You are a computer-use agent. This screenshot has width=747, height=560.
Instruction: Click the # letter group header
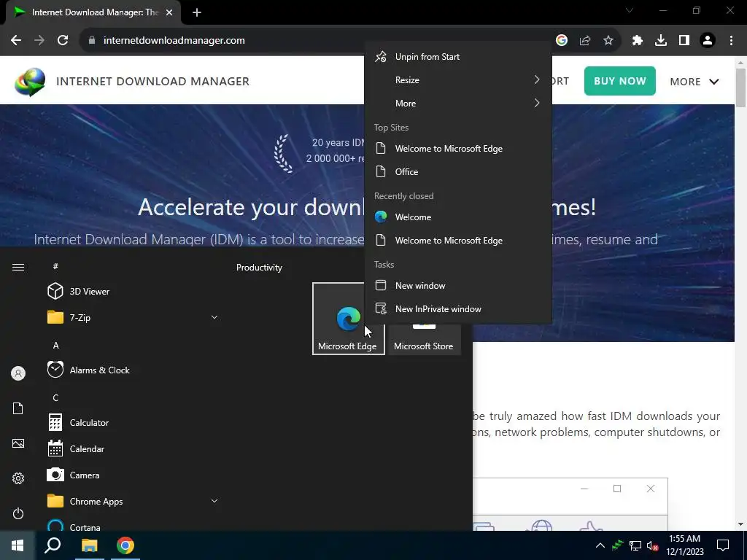[x=55, y=267]
